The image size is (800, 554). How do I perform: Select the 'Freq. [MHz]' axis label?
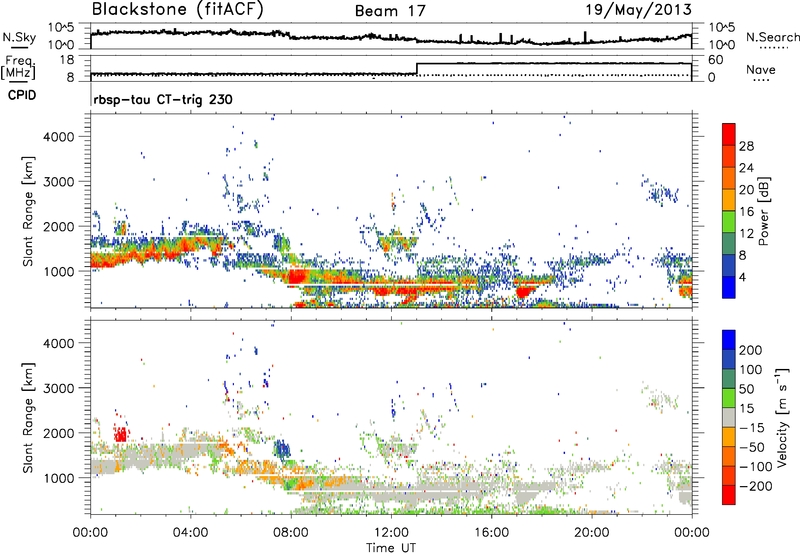click(x=18, y=67)
